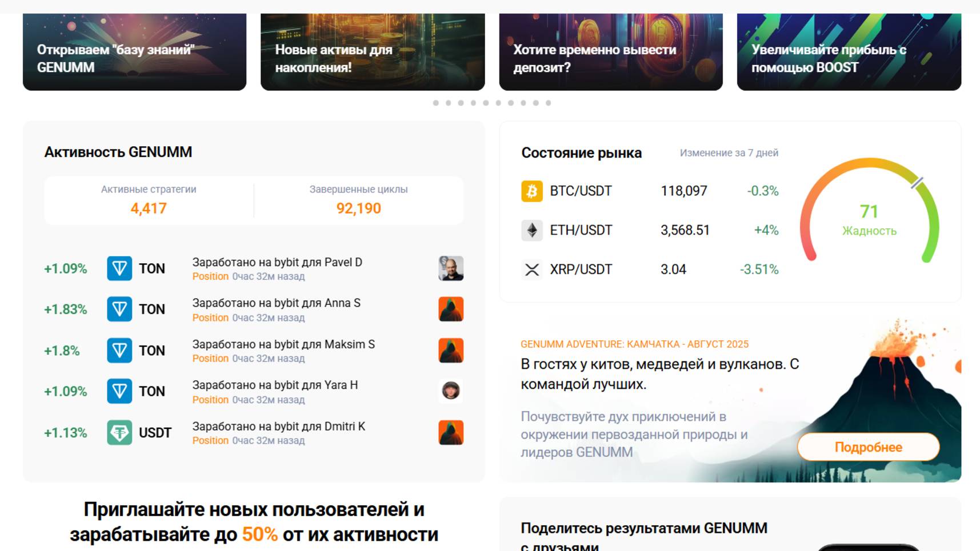Click the Tether USDT icon in Dmitri K's row
The height and width of the screenshot is (551, 980).
click(119, 432)
